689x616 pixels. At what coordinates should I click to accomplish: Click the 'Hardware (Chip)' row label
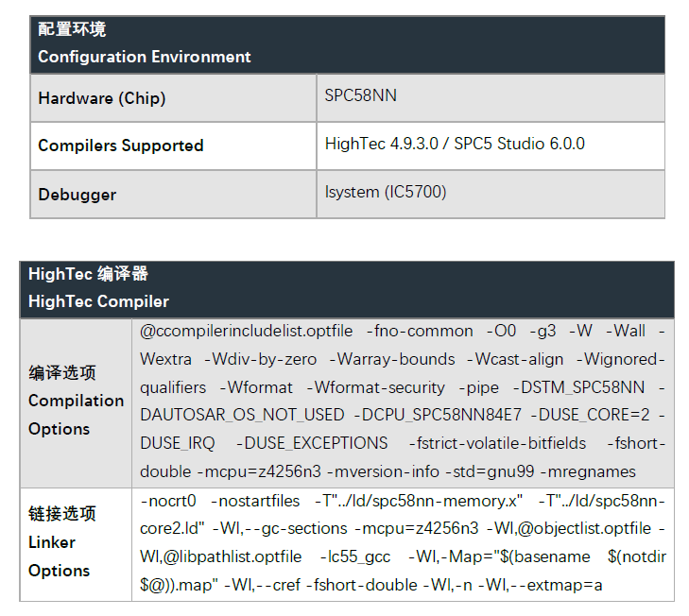pyautogui.click(x=101, y=98)
